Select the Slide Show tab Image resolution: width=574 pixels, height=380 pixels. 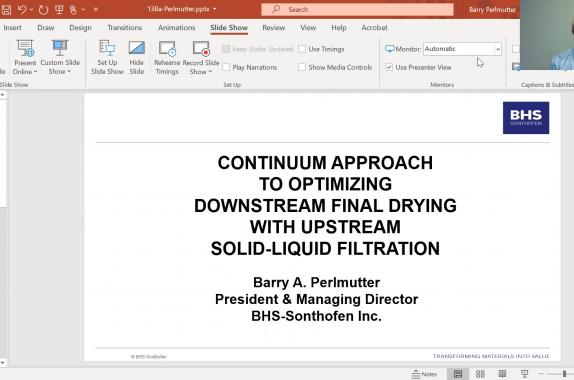pos(229,28)
